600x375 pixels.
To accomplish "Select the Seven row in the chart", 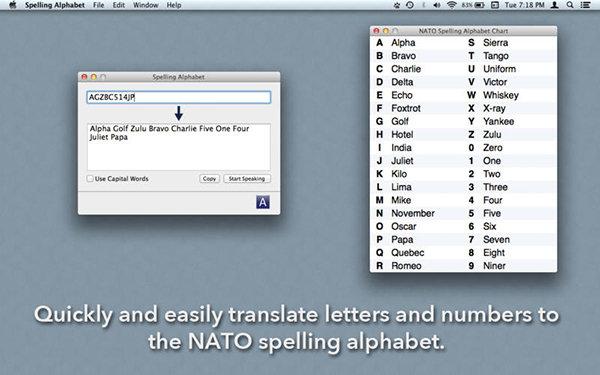I will 510,240.
